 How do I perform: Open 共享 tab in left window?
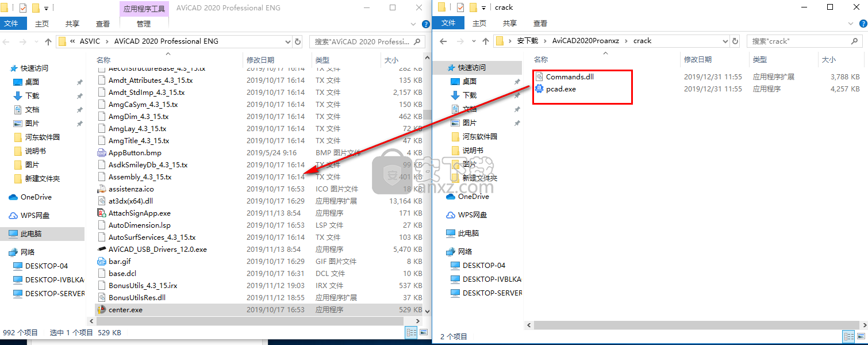[x=72, y=24]
